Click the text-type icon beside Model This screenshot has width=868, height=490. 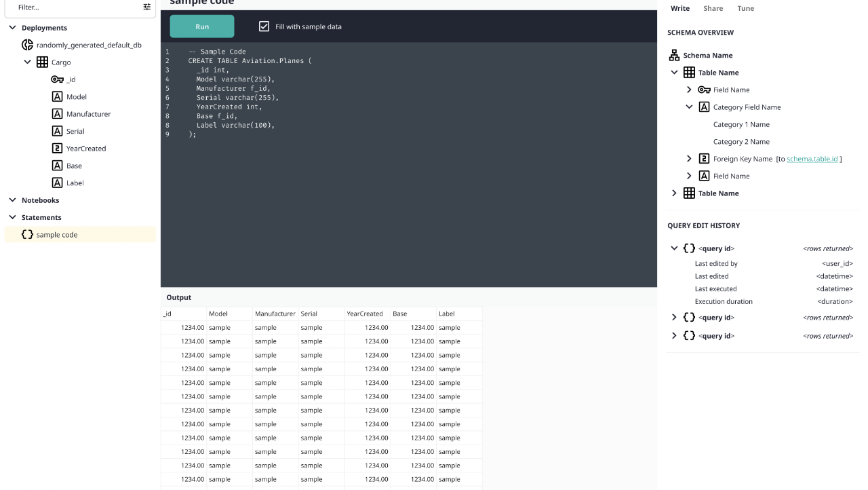[58, 97]
